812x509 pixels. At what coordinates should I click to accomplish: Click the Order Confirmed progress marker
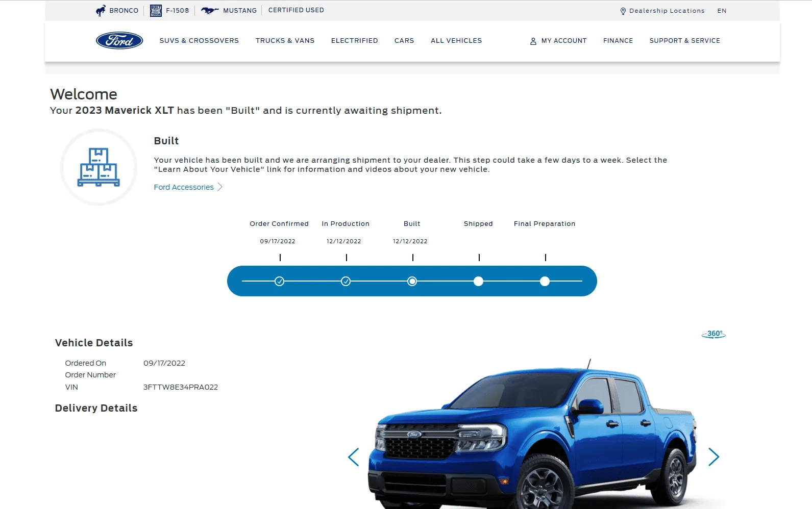(x=279, y=281)
